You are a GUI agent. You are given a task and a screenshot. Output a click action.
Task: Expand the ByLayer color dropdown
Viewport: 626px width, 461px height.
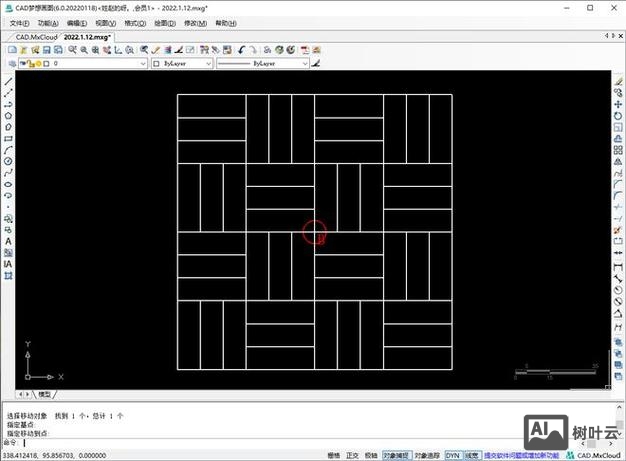point(182,63)
